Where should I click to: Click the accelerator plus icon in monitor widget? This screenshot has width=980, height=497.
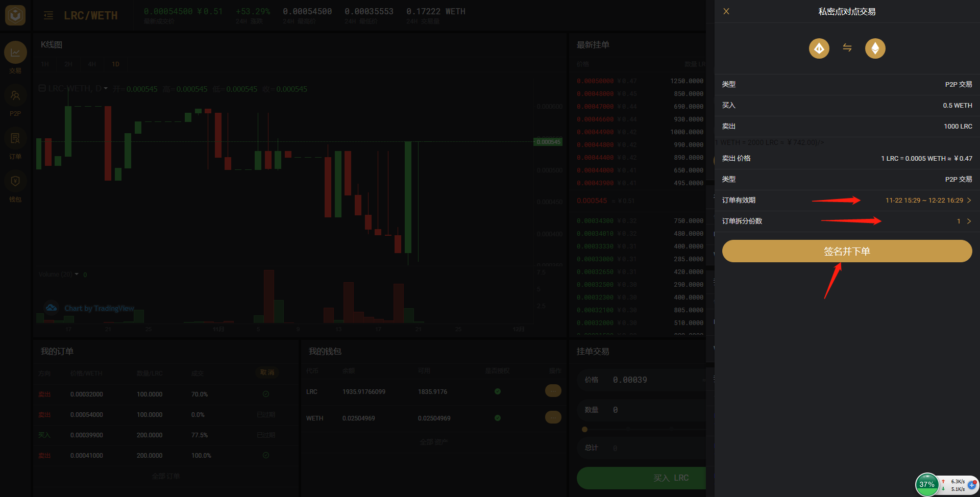(x=972, y=485)
